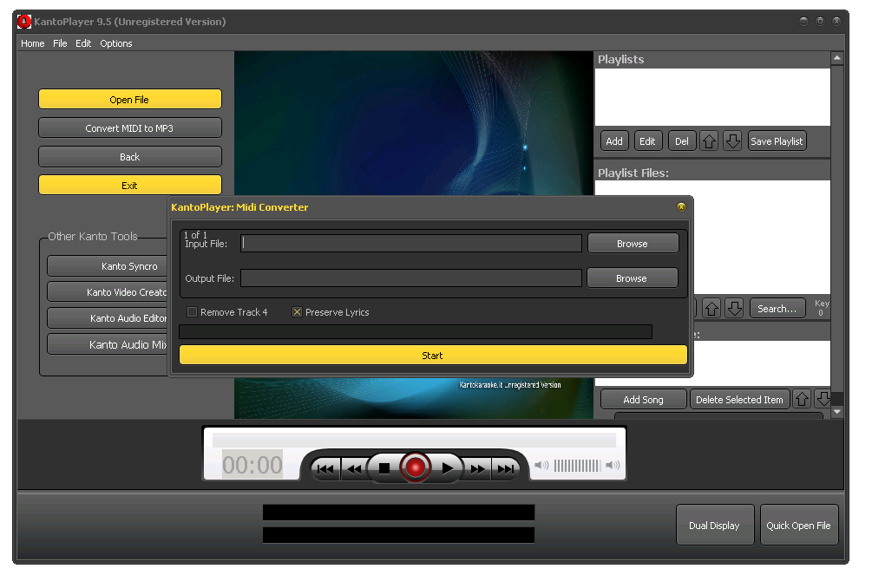
Task: Play the current song
Action: point(447,468)
